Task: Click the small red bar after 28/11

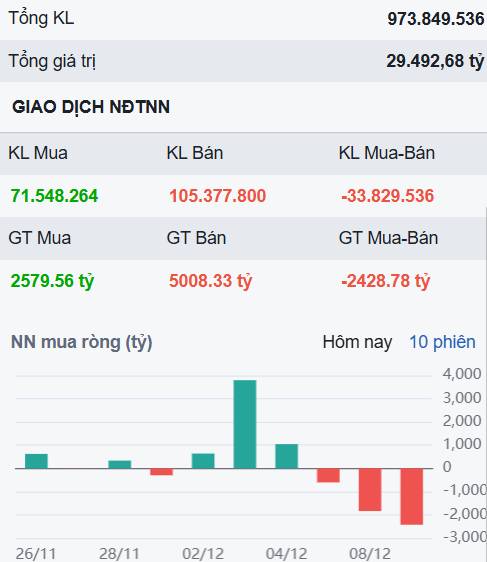Action: tap(161, 472)
